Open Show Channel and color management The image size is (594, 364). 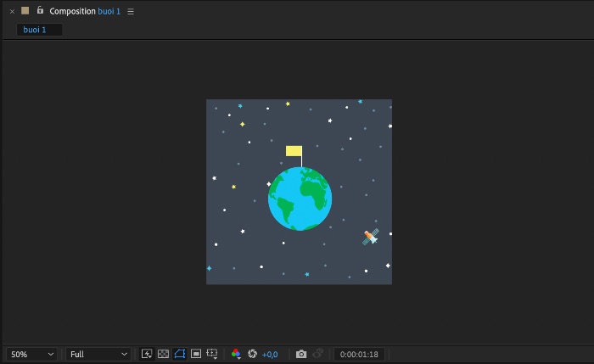(236, 354)
